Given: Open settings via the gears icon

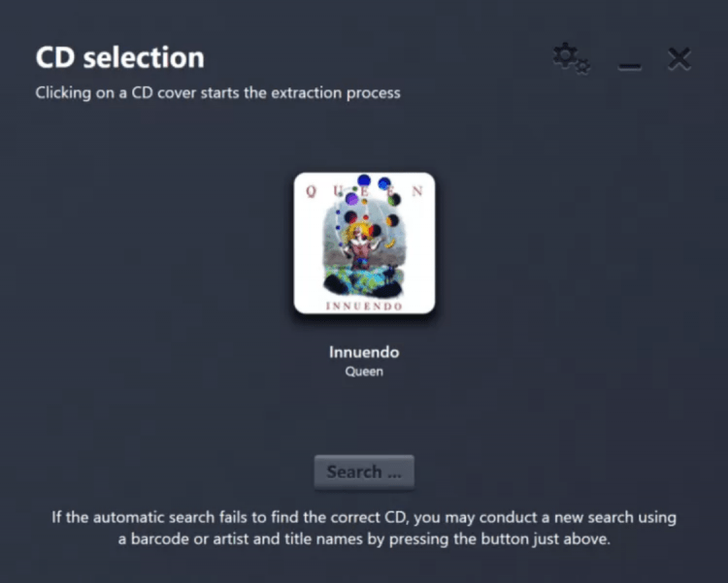Looking at the screenshot, I should click(x=570, y=58).
